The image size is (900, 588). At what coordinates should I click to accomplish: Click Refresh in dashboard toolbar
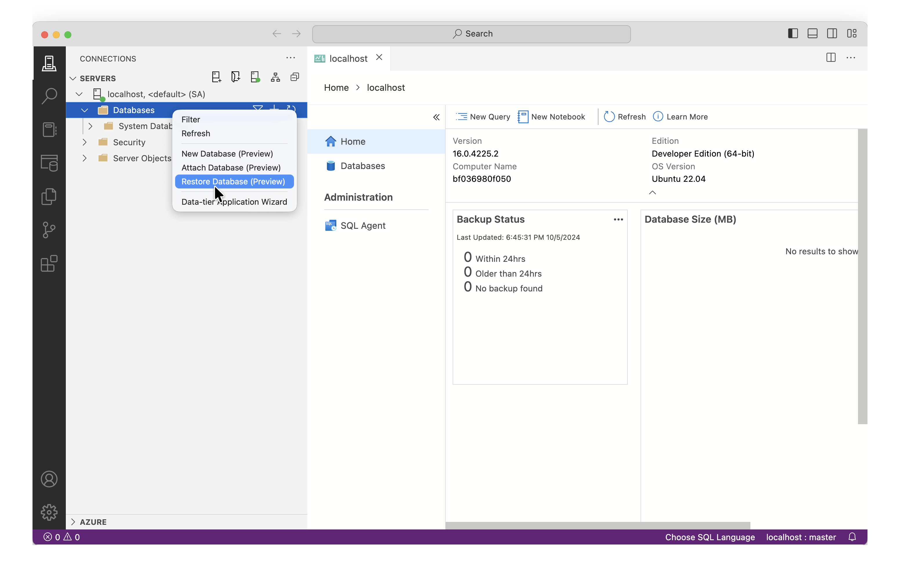(x=625, y=117)
